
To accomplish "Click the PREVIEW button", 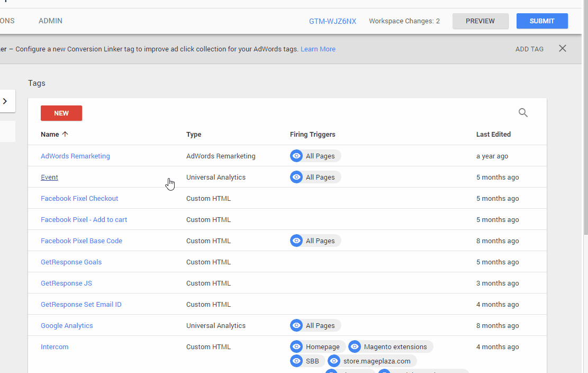I will (481, 21).
